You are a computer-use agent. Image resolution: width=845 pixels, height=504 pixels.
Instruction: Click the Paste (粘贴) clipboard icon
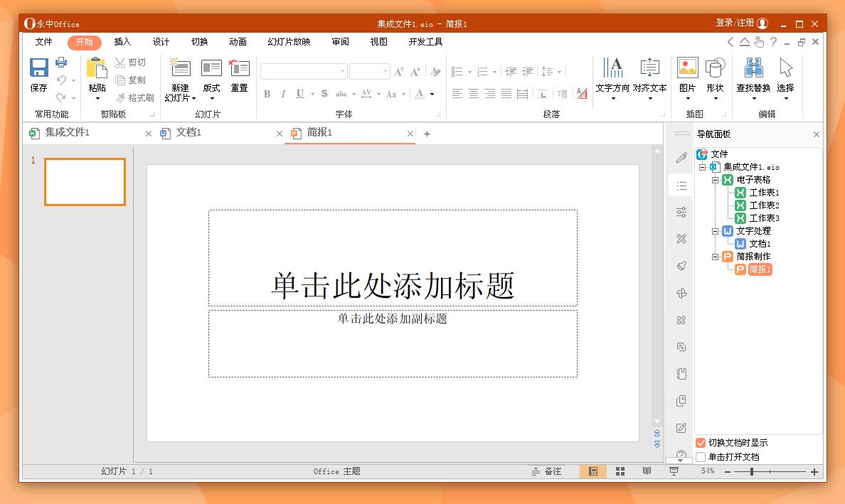tap(97, 68)
